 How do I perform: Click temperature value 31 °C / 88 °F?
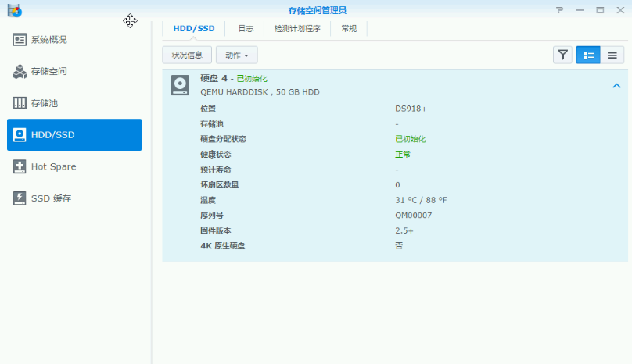point(421,200)
